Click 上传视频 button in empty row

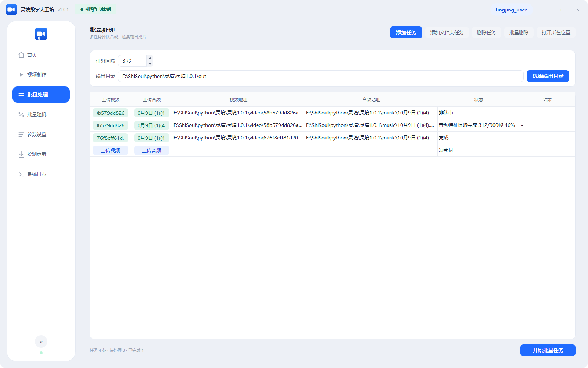110,150
